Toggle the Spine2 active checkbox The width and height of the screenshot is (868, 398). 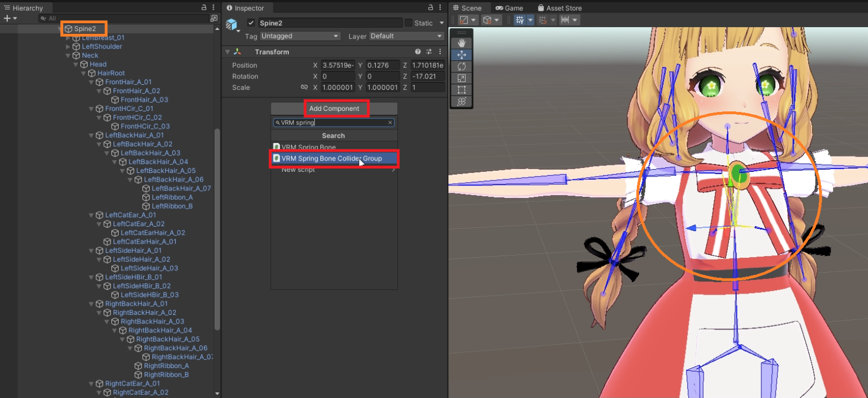[x=251, y=23]
